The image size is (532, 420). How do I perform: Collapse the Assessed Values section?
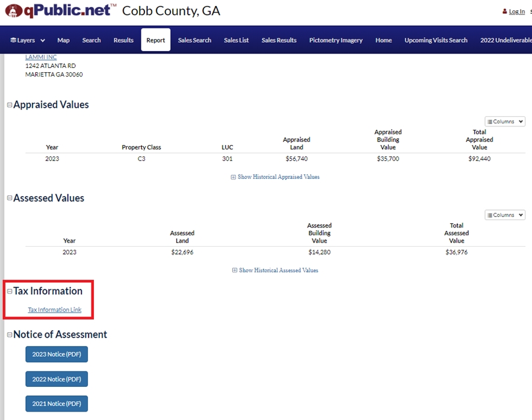click(10, 198)
